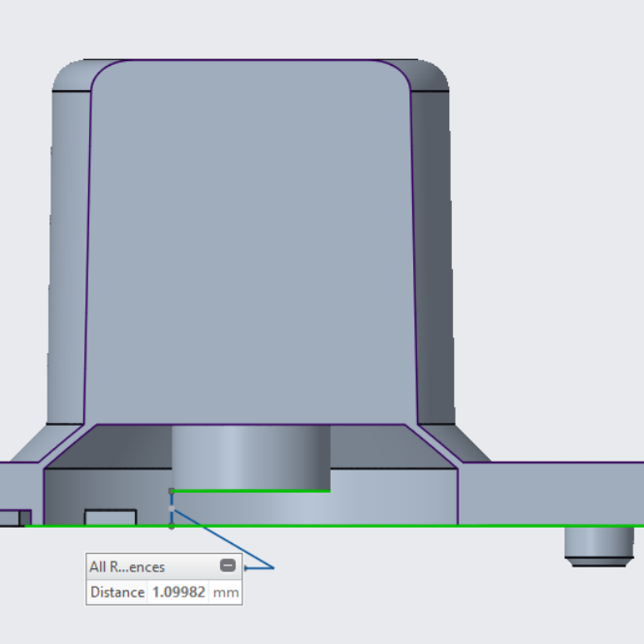Select the small peg under right flange

(x=598, y=544)
